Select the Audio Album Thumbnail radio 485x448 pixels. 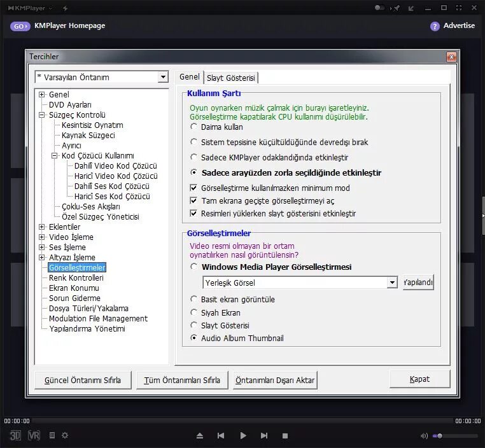tap(193, 338)
